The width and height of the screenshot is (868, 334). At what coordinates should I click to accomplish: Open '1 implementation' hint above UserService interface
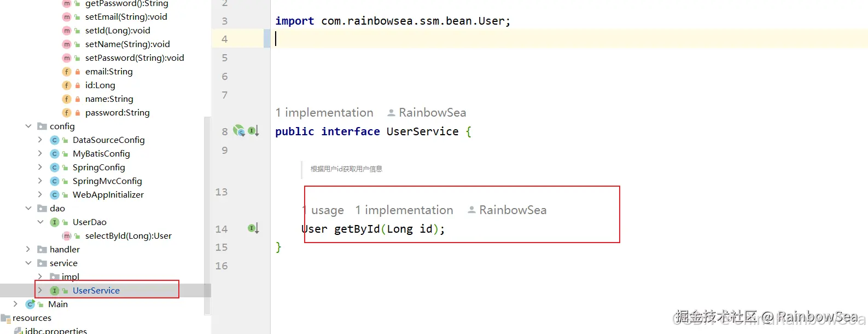pos(324,113)
